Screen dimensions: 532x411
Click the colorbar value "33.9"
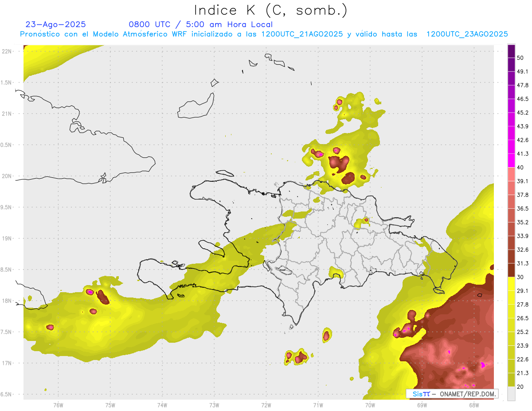pos(523,236)
